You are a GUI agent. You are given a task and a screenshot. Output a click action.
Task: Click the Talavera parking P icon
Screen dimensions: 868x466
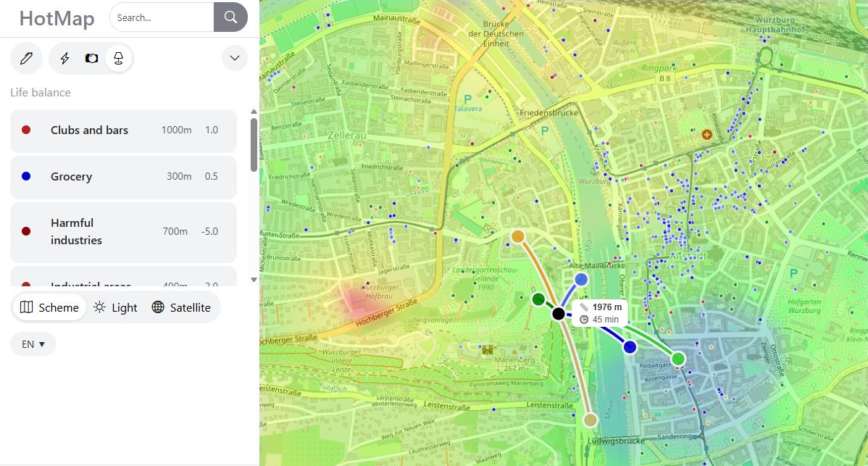click(x=468, y=99)
